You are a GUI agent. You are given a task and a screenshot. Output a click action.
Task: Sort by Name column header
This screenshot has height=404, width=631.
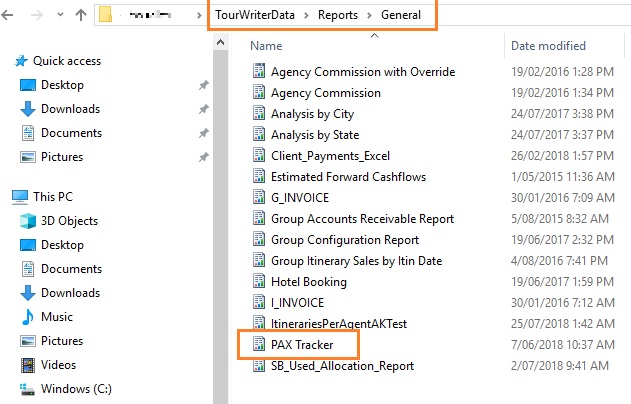[x=266, y=46]
